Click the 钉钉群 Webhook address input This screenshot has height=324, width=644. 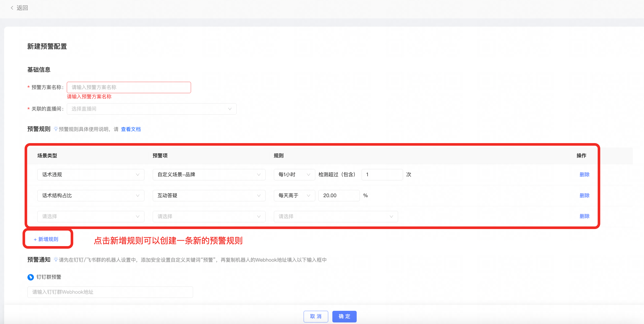coord(110,292)
